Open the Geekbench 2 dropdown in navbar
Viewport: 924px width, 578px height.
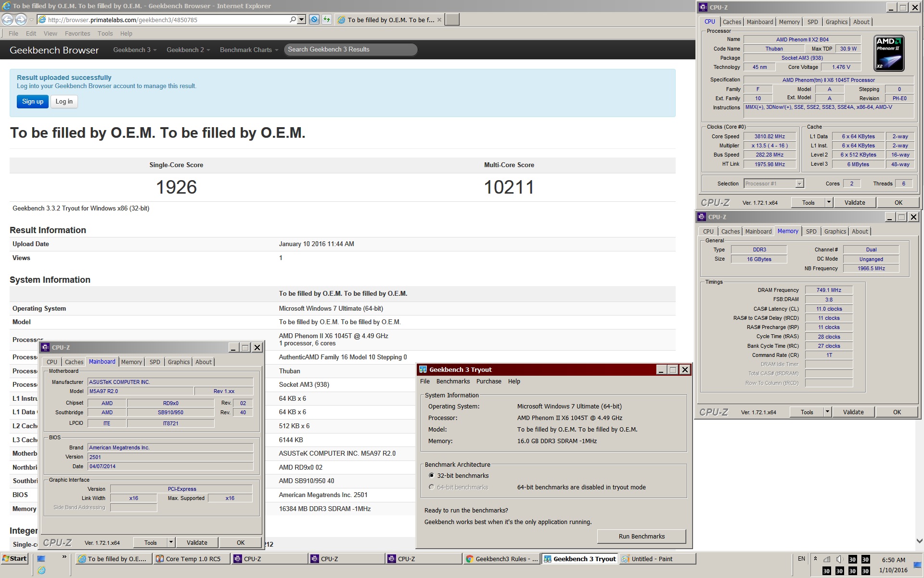point(188,50)
